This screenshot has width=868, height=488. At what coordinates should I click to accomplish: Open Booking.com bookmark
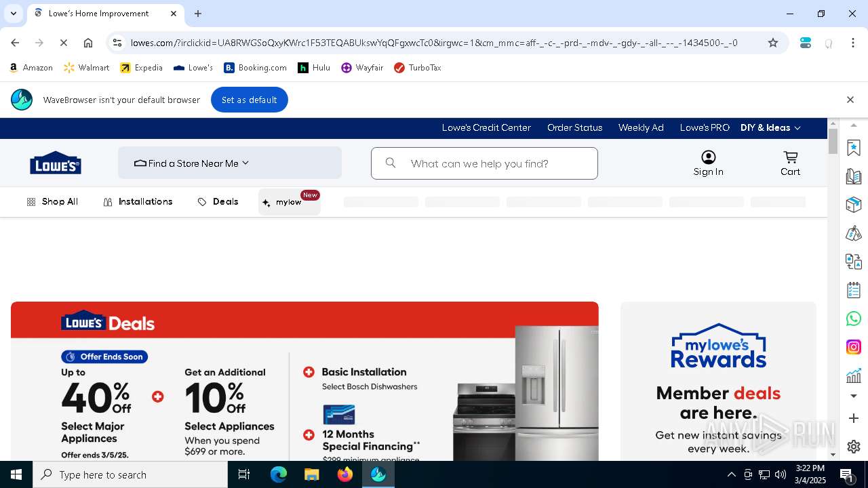click(x=255, y=68)
